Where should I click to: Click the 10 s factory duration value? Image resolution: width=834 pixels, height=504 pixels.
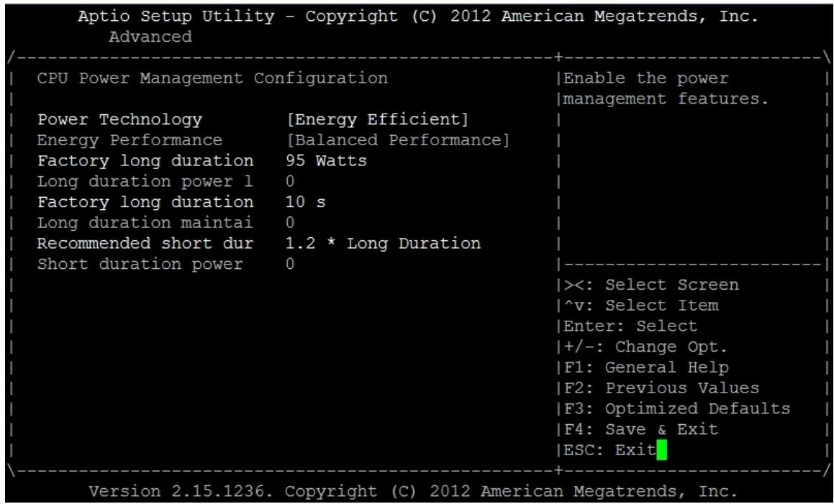(305, 202)
